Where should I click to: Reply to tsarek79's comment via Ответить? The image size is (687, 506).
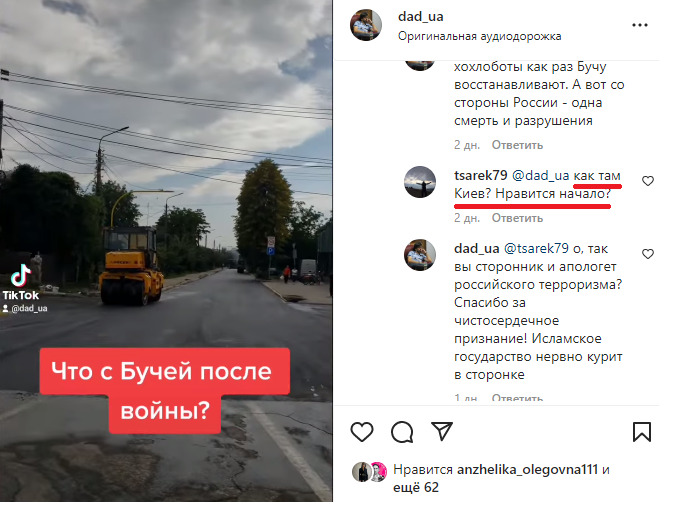coord(517,218)
